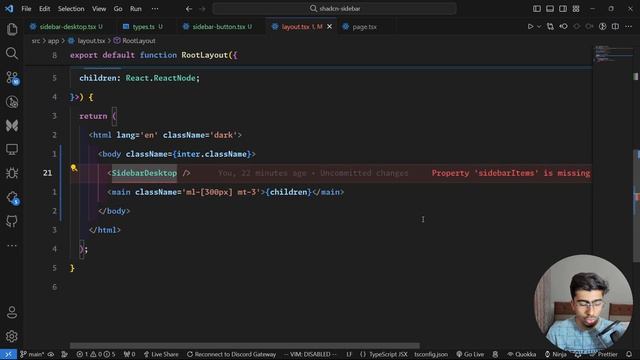Switch to types.ts tab
Image resolution: width=640 pixels, height=360 pixels.
click(x=143, y=27)
